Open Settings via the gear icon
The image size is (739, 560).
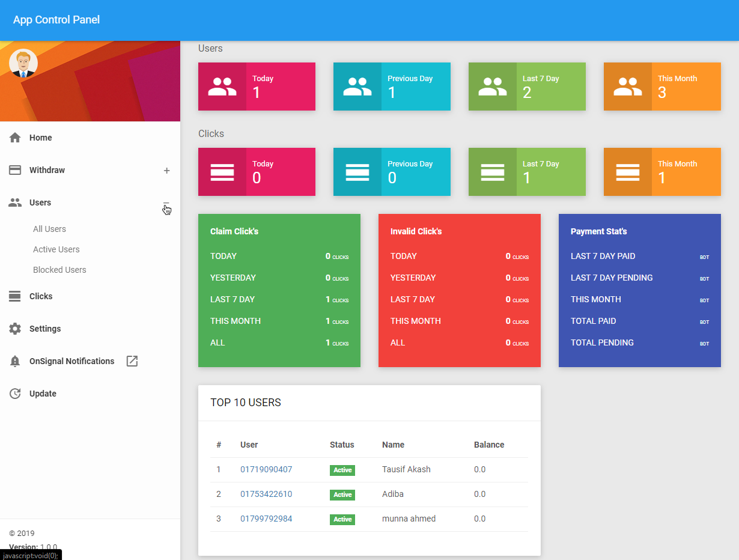(x=15, y=329)
